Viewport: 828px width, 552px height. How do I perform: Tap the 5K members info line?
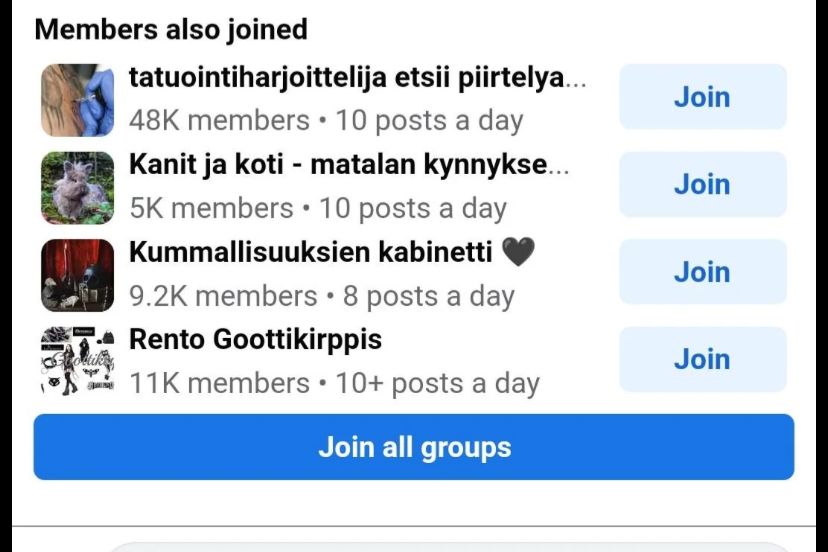pos(318,209)
